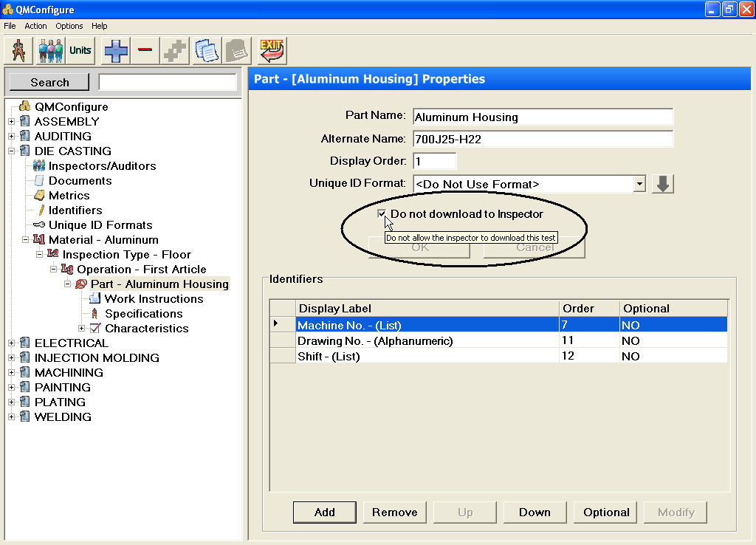This screenshot has height=545, width=756.
Task: Select the Machine No. - (List) row
Action: tap(498, 325)
